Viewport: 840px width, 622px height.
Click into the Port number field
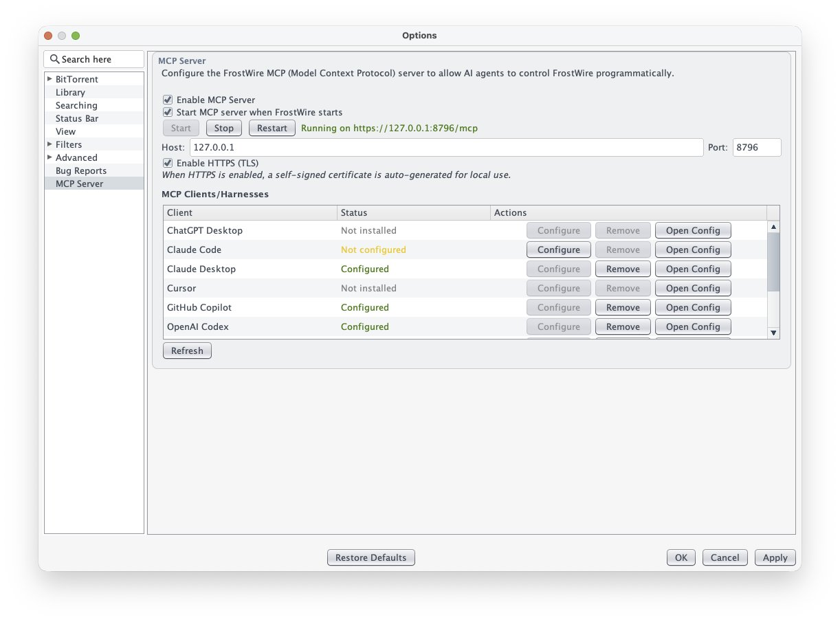(756, 147)
